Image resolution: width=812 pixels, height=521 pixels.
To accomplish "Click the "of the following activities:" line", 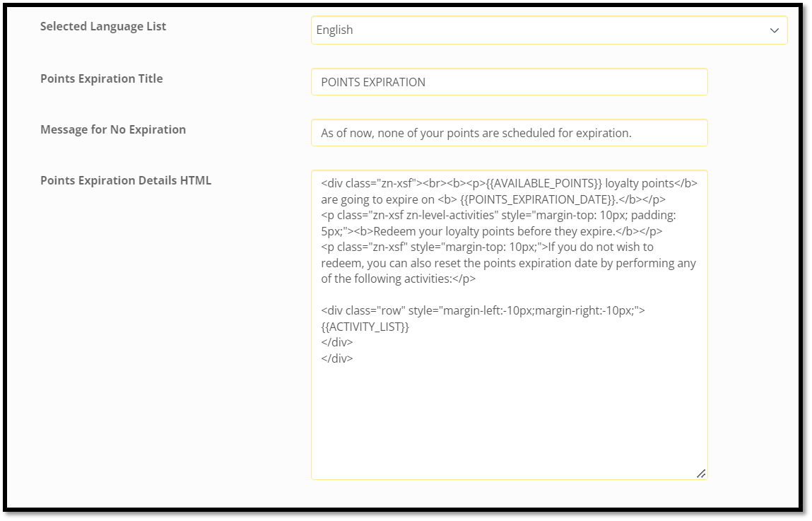I will coord(398,279).
